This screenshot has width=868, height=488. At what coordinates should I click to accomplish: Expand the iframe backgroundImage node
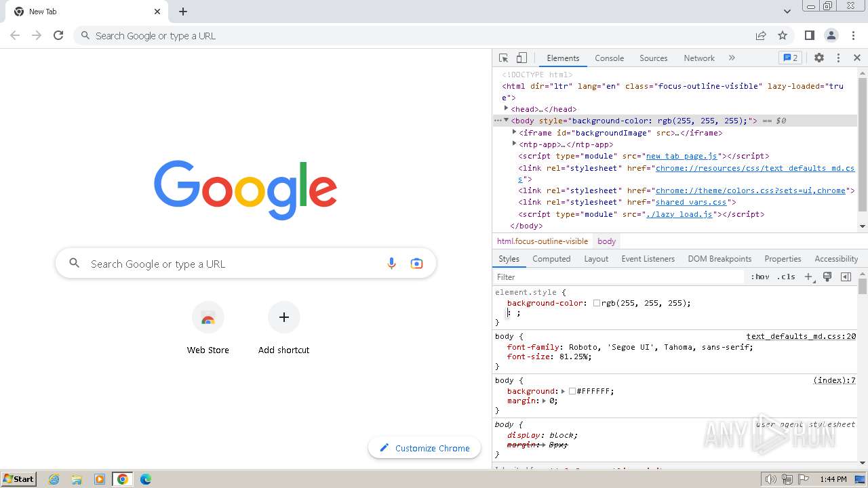514,132
